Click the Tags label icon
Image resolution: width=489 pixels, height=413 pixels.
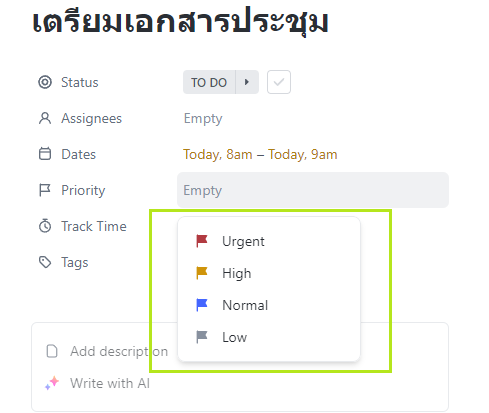45,262
